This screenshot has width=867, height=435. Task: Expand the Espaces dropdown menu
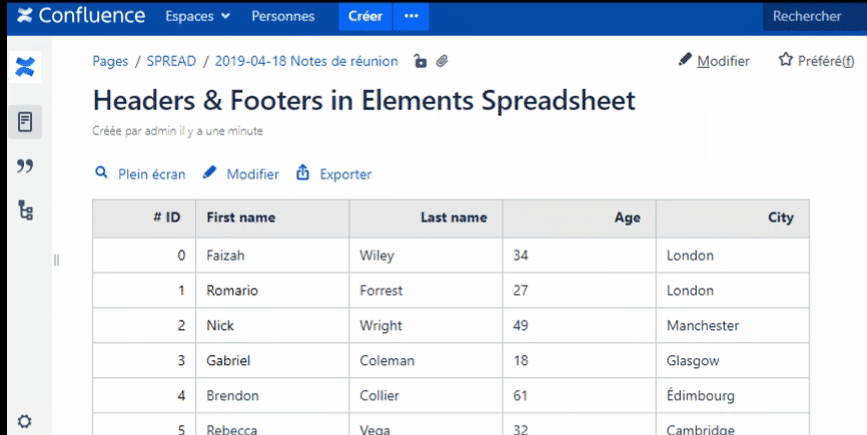pos(197,16)
